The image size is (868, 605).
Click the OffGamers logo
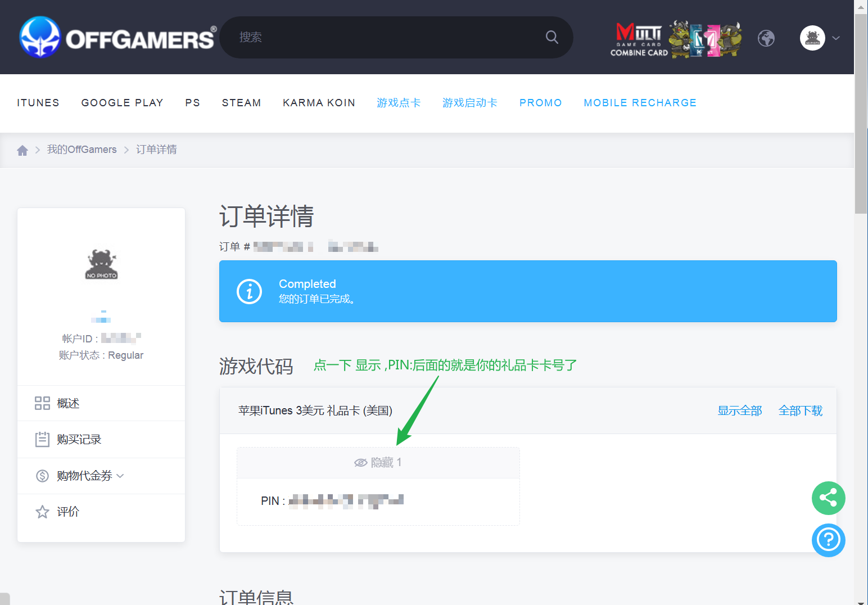(117, 38)
